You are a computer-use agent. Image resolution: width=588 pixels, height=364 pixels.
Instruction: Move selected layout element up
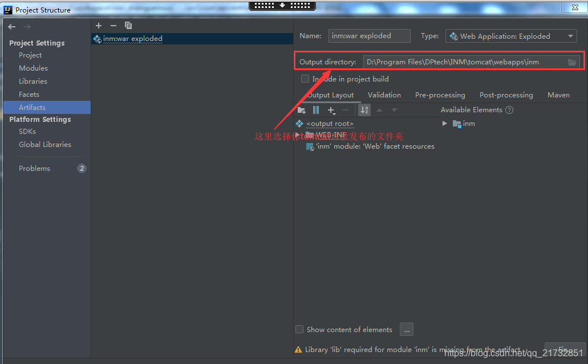(x=379, y=110)
